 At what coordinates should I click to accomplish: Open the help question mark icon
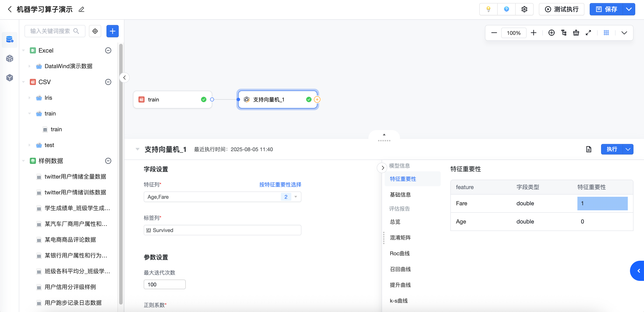(506, 9)
